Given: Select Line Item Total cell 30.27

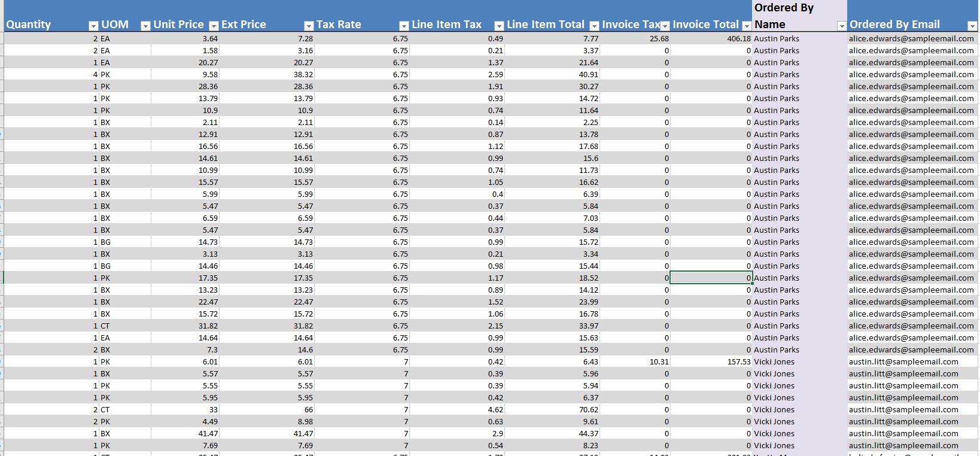Looking at the screenshot, I should [552, 86].
